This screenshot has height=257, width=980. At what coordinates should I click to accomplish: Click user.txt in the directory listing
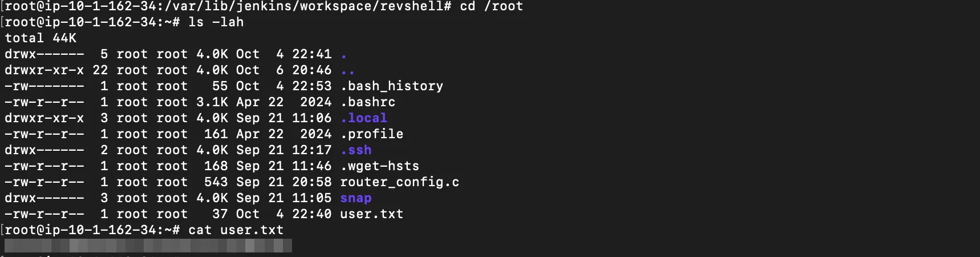372,214
